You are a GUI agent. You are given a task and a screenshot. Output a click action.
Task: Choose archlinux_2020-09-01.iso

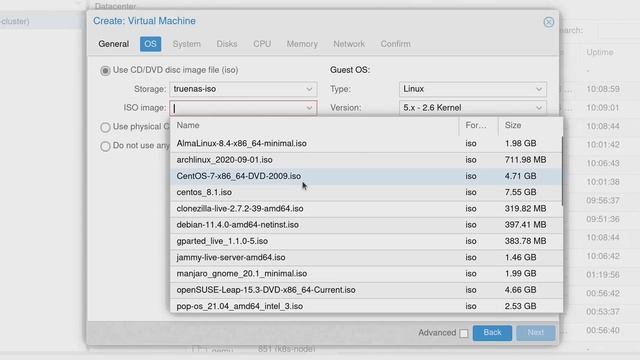366,160
